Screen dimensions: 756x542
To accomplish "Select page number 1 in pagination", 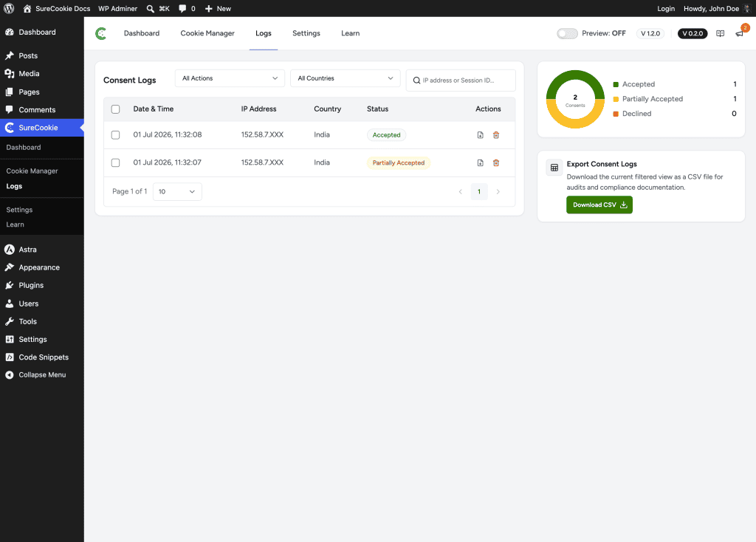I will [479, 192].
